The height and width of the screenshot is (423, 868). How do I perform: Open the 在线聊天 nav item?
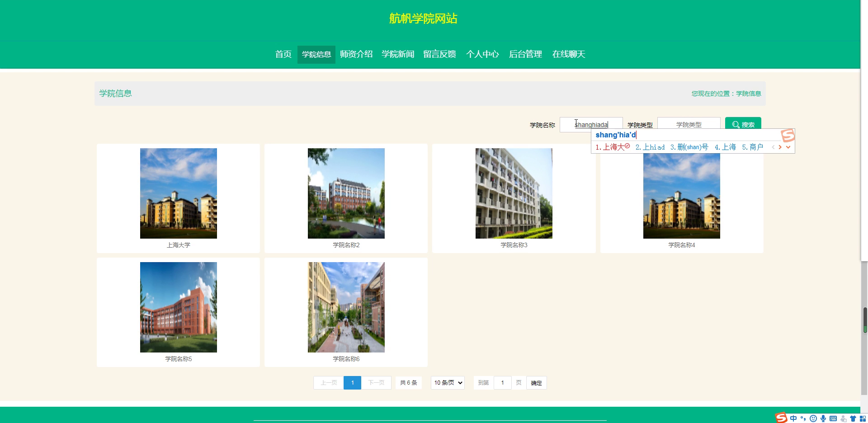click(569, 54)
